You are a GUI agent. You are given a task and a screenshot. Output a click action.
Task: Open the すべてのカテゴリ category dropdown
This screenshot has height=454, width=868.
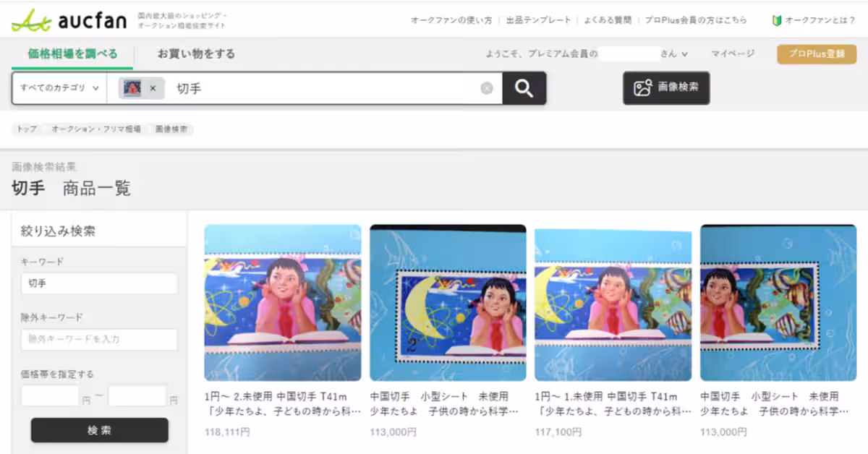pyautogui.click(x=58, y=87)
